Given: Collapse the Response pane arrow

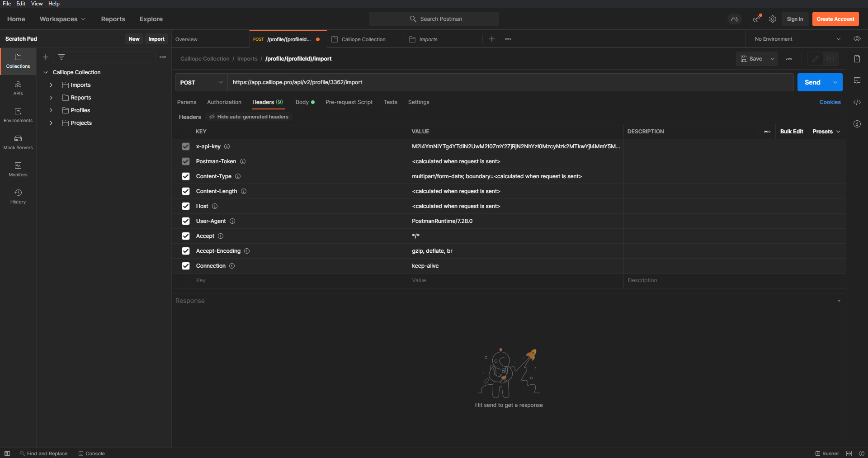Looking at the screenshot, I should [x=839, y=301].
